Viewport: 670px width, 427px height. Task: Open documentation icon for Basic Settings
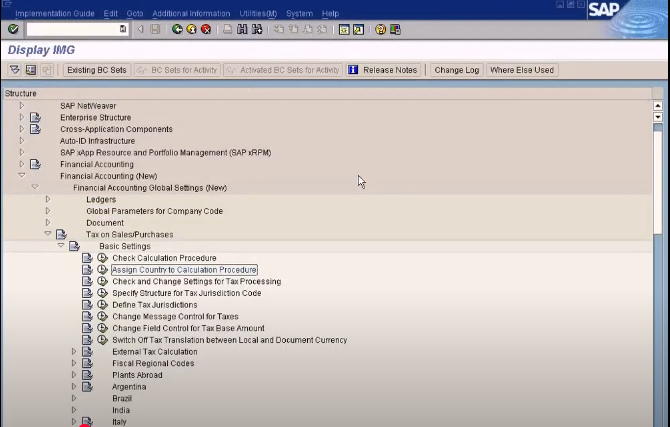click(x=74, y=246)
